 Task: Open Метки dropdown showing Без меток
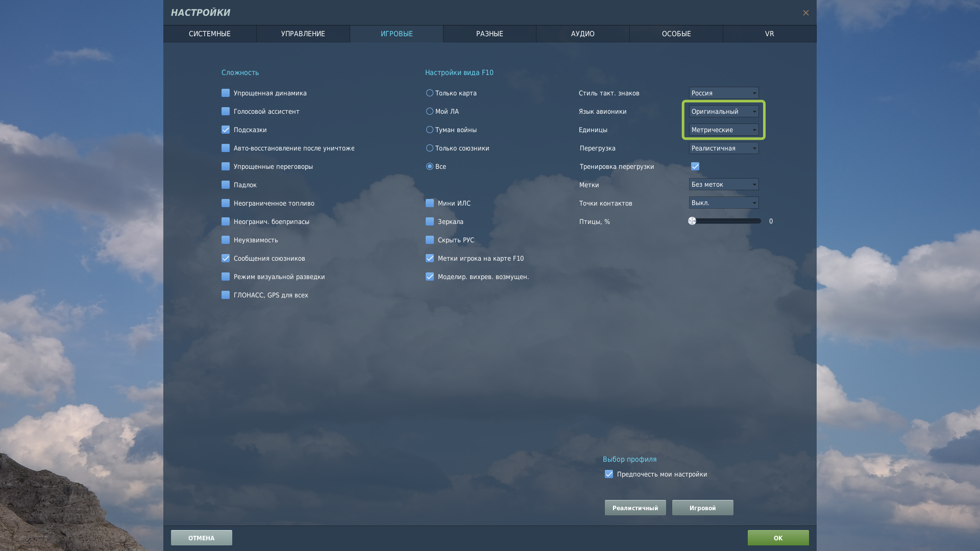click(723, 184)
